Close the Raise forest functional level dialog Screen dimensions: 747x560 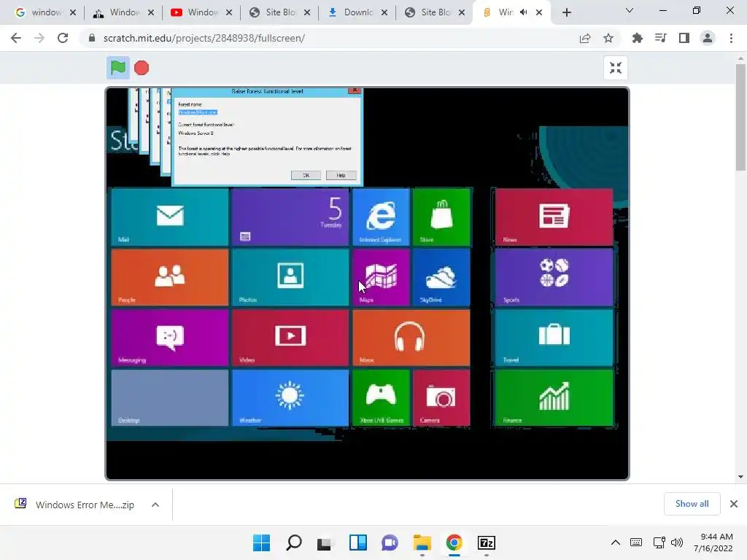(355, 90)
